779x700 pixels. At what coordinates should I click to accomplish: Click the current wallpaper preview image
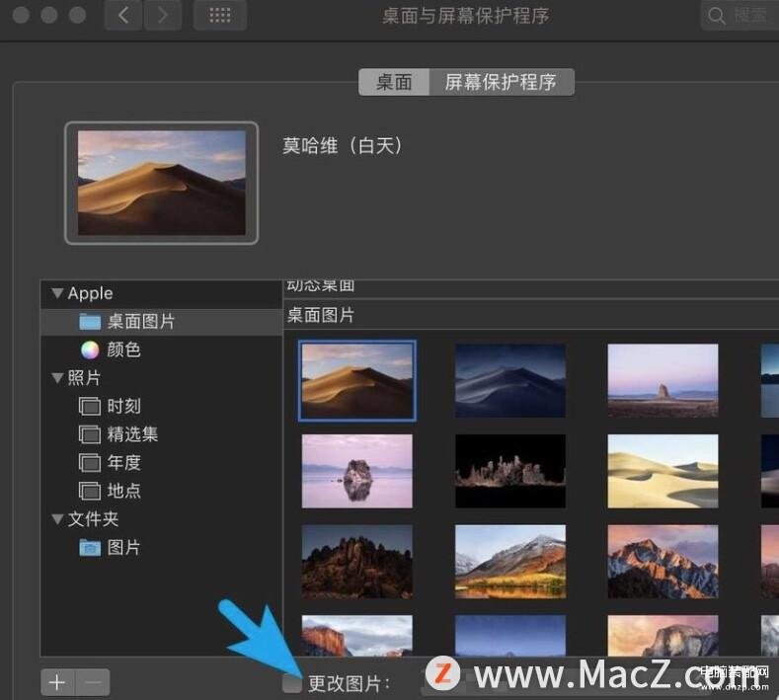(x=162, y=183)
